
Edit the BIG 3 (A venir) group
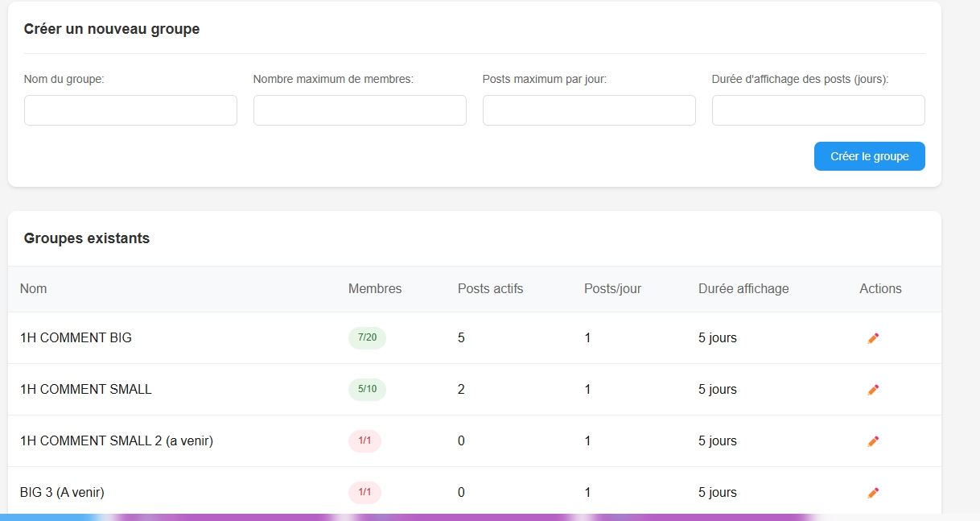(873, 493)
